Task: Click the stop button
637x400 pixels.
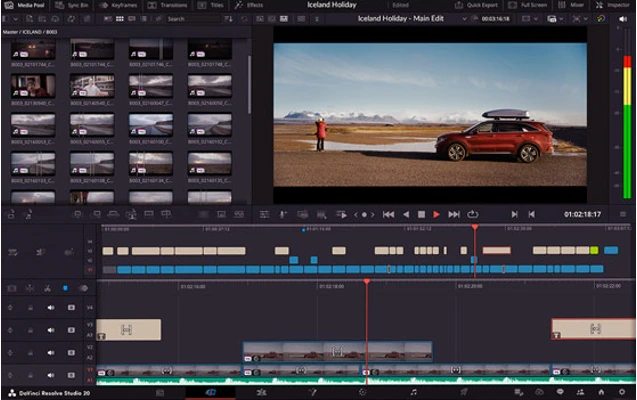Action: pyautogui.click(x=421, y=214)
